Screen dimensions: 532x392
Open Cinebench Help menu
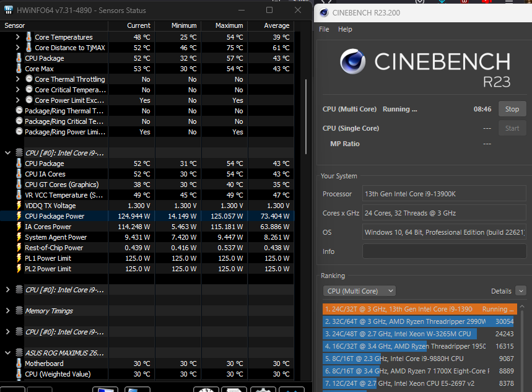click(345, 29)
